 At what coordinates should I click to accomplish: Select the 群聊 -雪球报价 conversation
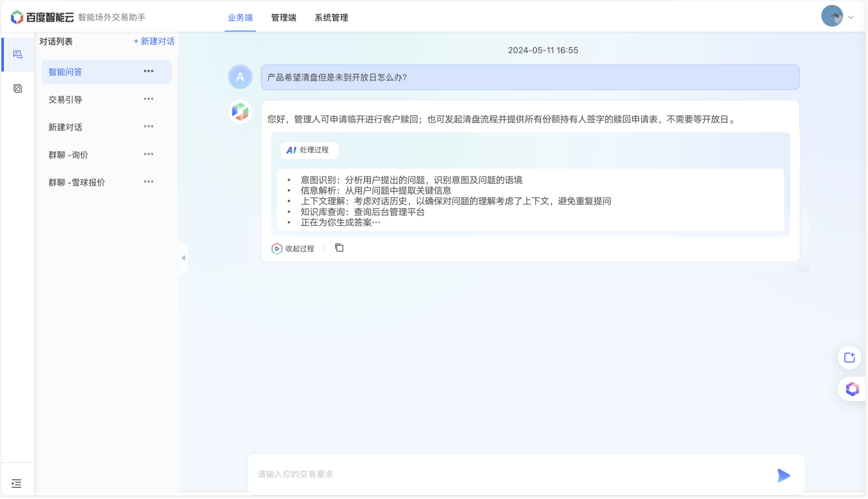[x=106, y=182]
